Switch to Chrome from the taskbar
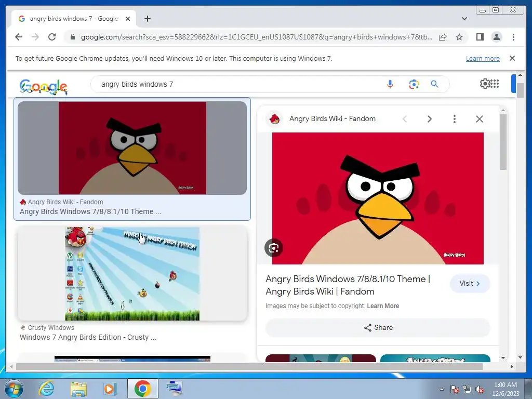This screenshot has width=532, height=399. point(143,389)
